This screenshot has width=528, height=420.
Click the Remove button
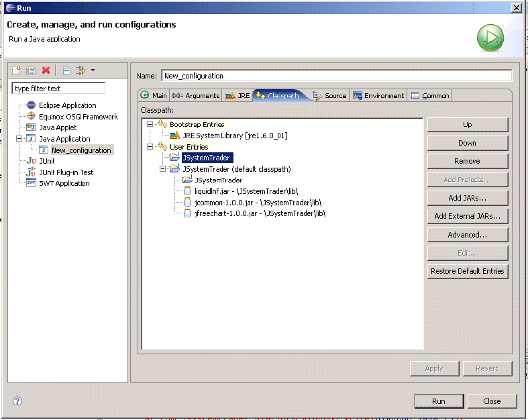pyautogui.click(x=468, y=161)
